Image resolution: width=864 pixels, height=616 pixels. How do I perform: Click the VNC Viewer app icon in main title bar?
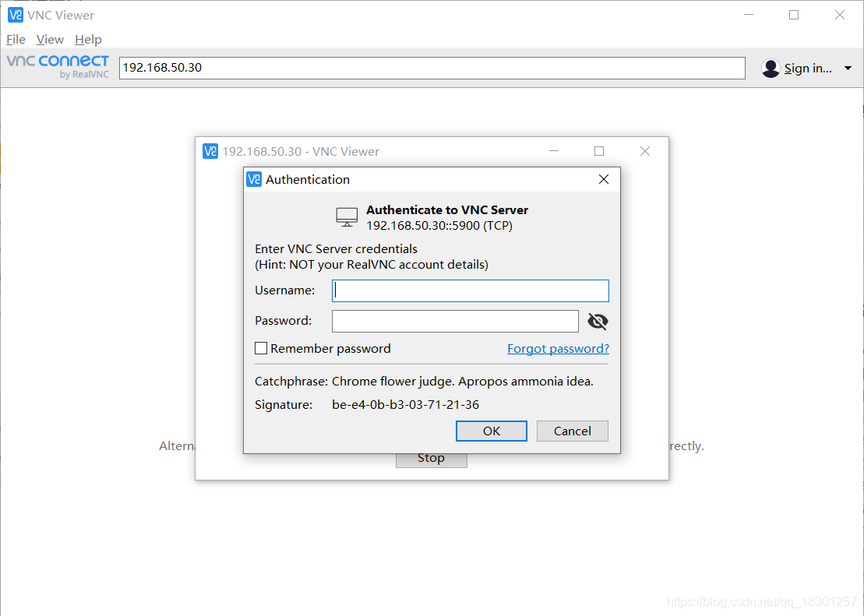click(16, 15)
